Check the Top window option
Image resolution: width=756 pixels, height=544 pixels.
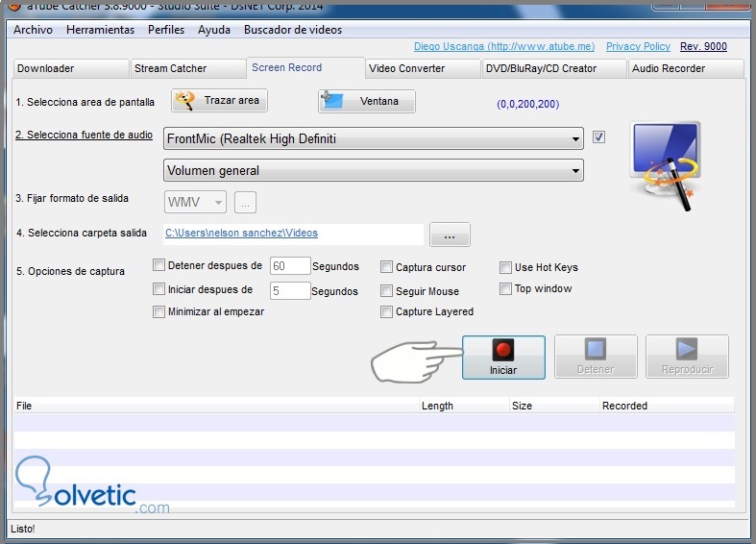pyautogui.click(x=505, y=288)
